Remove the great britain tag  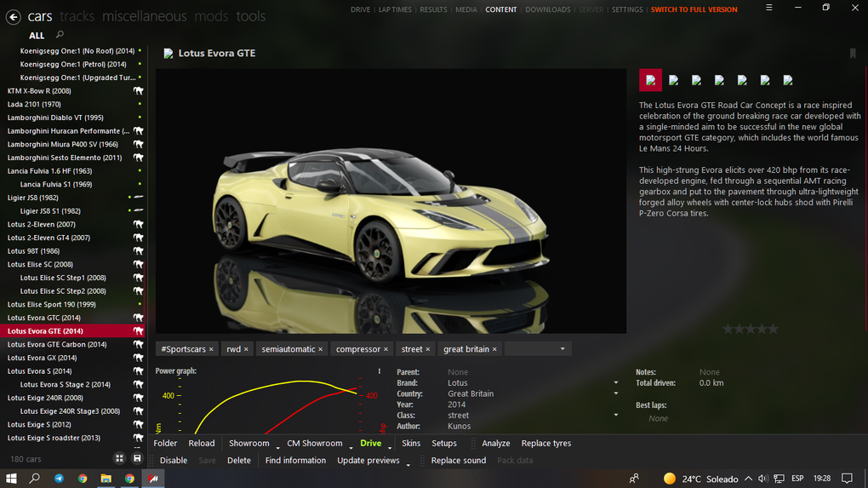coord(494,349)
